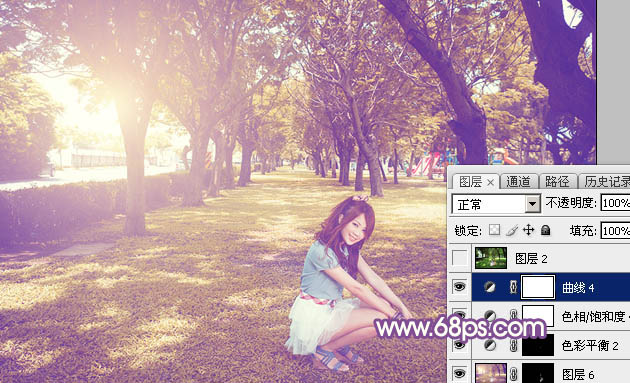Click the 色彩平衡 2 adjustment icon
630x383 pixels.
[489, 345]
